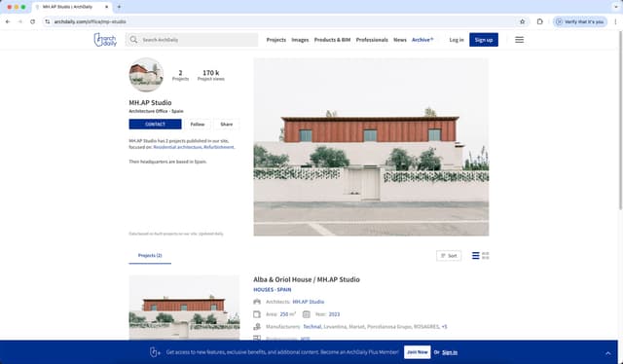The image size is (623, 364).
Task: Click the ArchDaily logo icon
Action: click(x=105, y=40)
